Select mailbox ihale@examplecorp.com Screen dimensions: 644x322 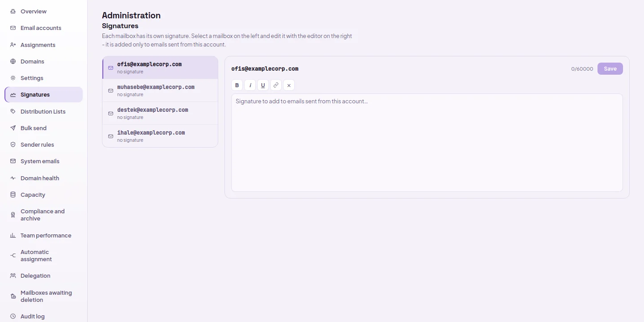160,136
